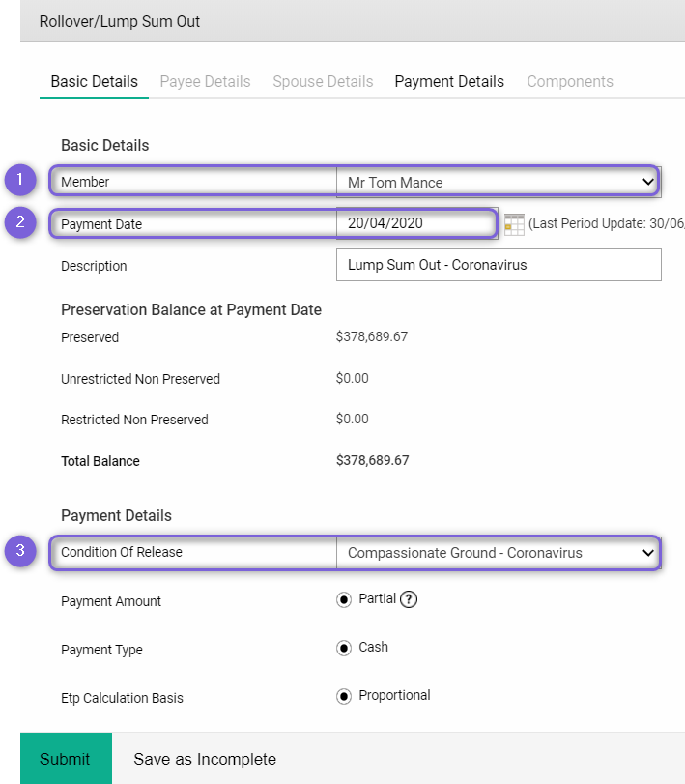Click the numbered step 1 badge beside Member
The height and width of the screenshot is (784, 685).
click(x=20, y=180)
